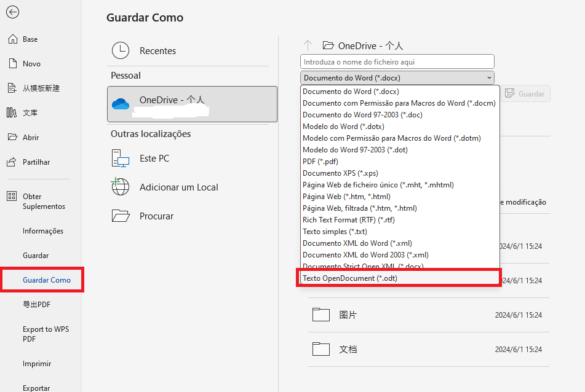Viewport: 585px width, 392px height.
Task: Click the Base home icon
Action: coord(13,39)
